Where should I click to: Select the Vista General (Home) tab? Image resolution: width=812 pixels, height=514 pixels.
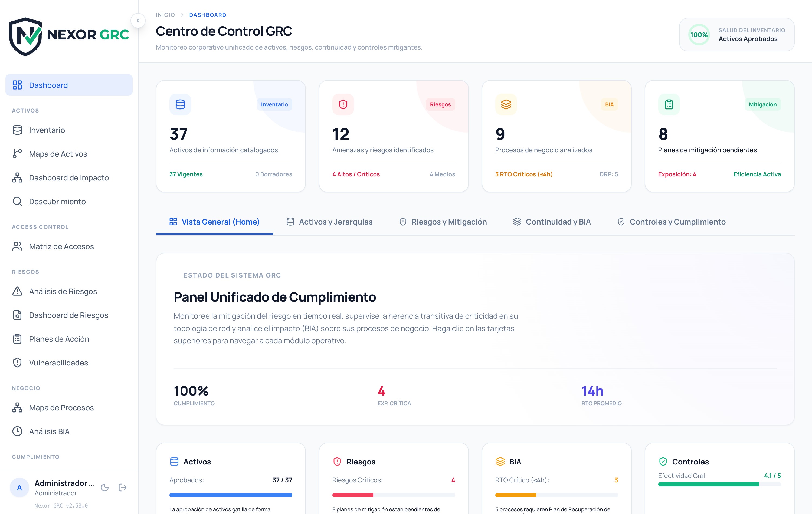pyautogui.click(x=214, y=222)
